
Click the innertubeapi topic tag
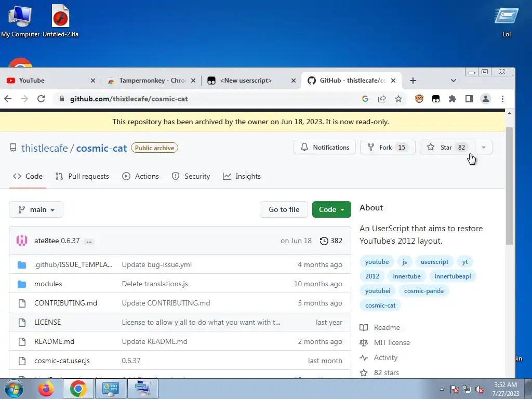453,276
